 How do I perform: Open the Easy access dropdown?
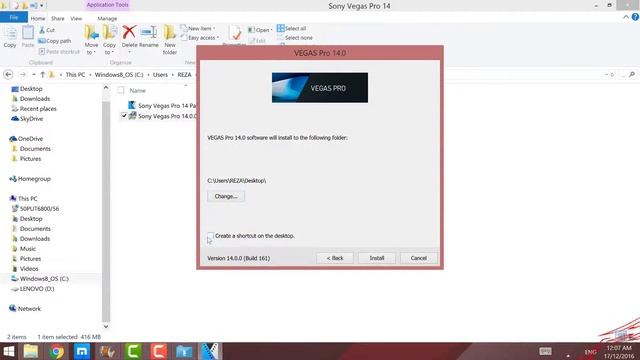pyautogui.click(x=200, y=38)
